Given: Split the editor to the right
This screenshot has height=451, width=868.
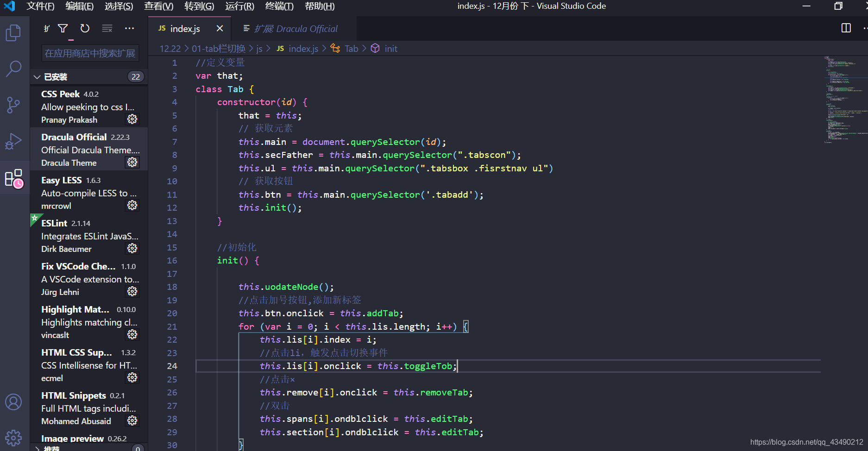Looking at the screenshot, I should pos(846,28).
